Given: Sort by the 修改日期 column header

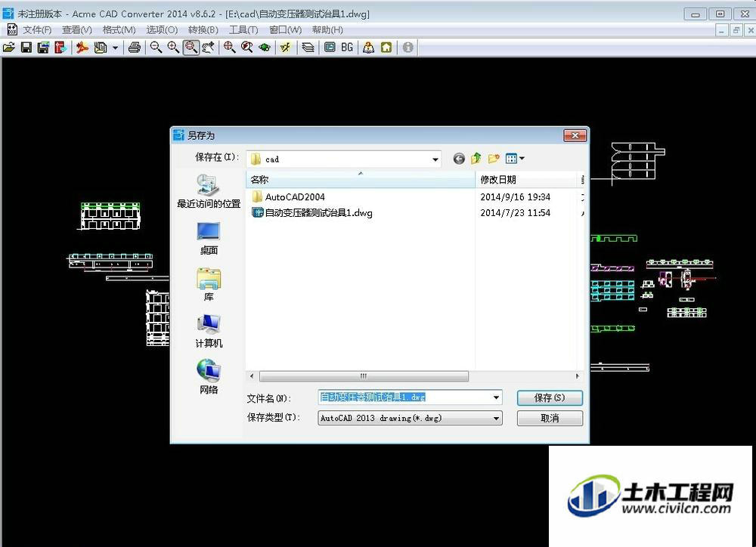Looking at the screenshot, I should (526, 180).
